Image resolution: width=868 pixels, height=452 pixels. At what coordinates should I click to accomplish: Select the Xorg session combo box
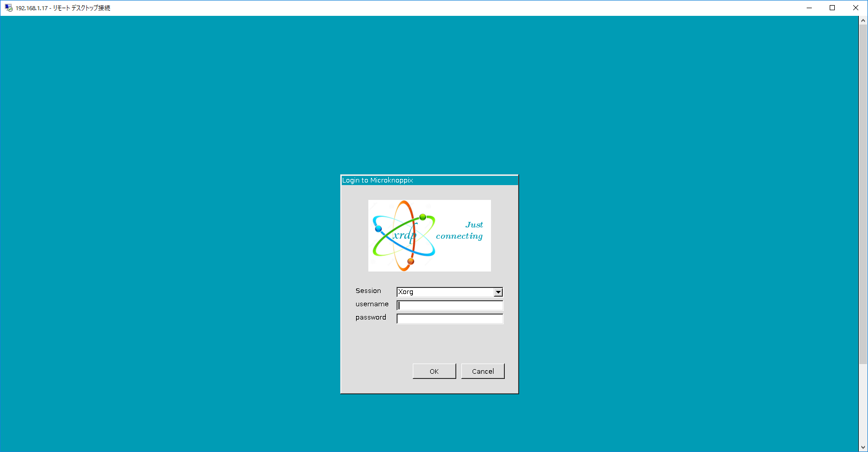click(x=450, y=292)
